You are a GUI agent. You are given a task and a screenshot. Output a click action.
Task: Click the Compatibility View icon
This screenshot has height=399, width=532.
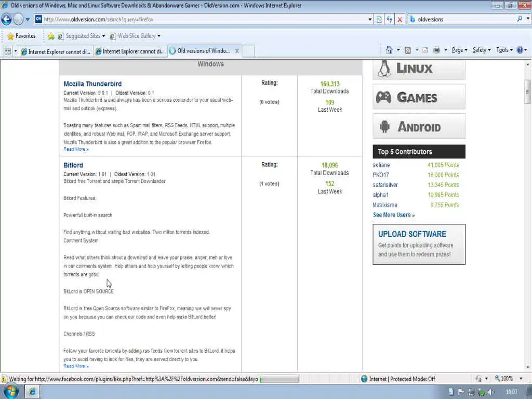coord(379,19)
